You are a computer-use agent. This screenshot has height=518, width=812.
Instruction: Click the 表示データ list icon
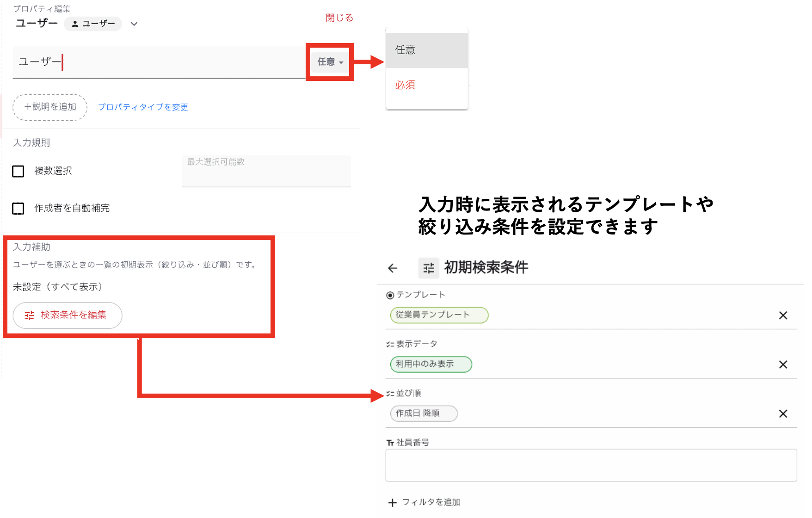click(x=390, y=344)
